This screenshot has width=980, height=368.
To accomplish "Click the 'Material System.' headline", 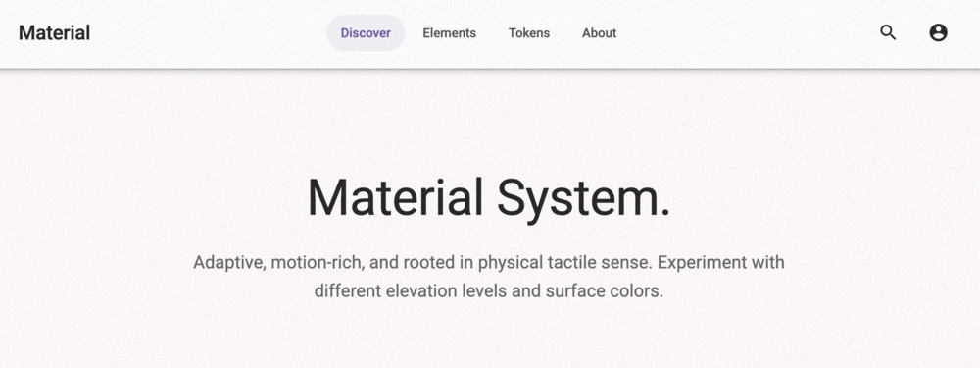I will click(x=489, y=199).
